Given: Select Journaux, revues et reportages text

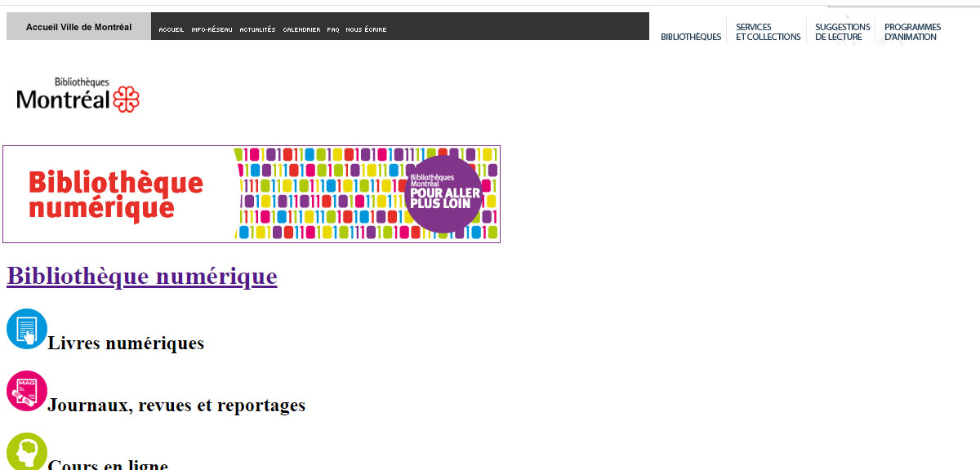Looking at the screenshot, I should point(176,405).
